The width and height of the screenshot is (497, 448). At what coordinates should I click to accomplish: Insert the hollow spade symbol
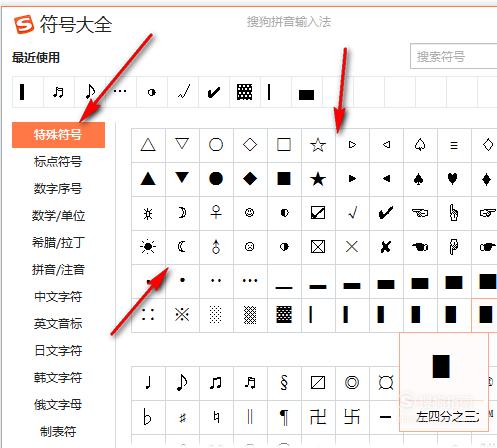[x=420, y=145]
